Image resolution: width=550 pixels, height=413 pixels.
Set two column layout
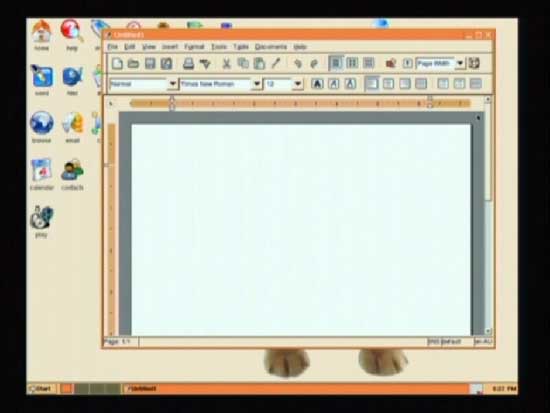(352, 64)
